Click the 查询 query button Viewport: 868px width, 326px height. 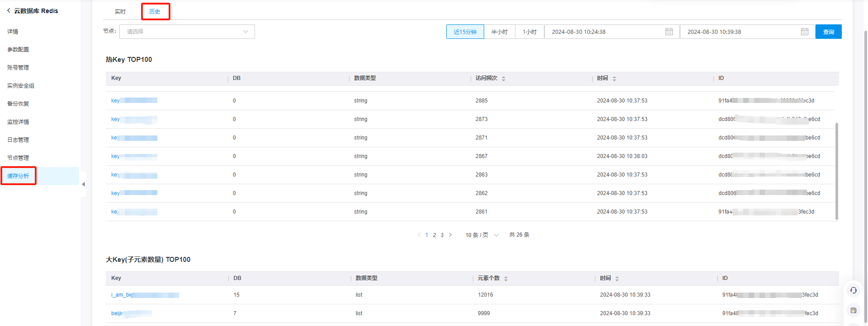click(828, 32)
